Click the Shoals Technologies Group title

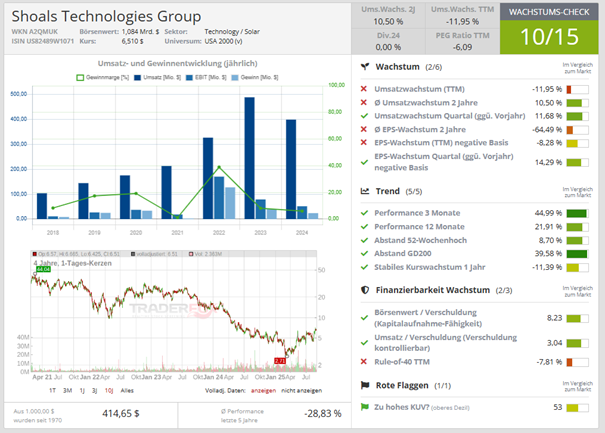click(106, 16)
